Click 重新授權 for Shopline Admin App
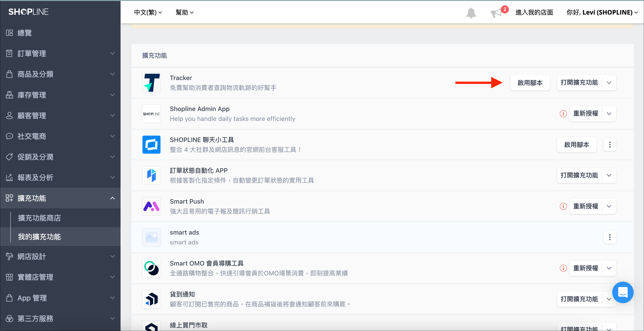Viewport: 644px width, 331px height. coord(586,114)
